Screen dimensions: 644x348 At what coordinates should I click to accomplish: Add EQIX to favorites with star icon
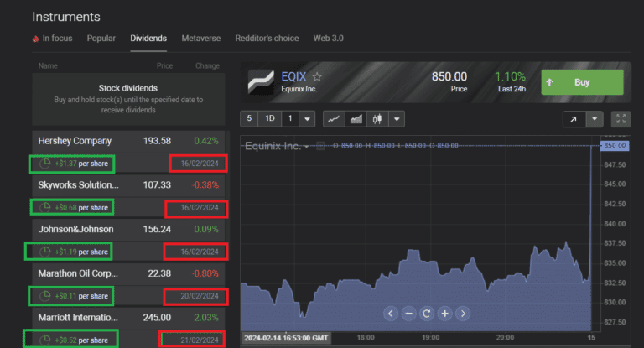tap(317, 76)
